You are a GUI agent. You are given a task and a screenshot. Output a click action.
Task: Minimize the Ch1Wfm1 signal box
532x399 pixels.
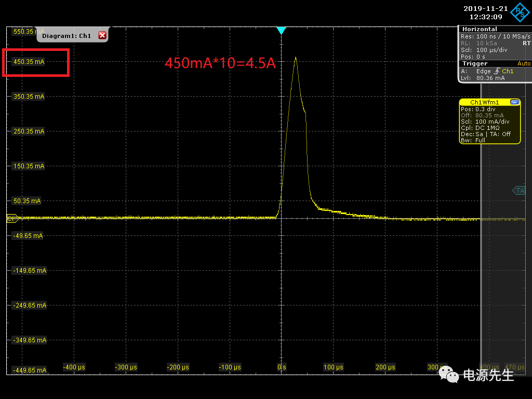click(x=514, y=102)
